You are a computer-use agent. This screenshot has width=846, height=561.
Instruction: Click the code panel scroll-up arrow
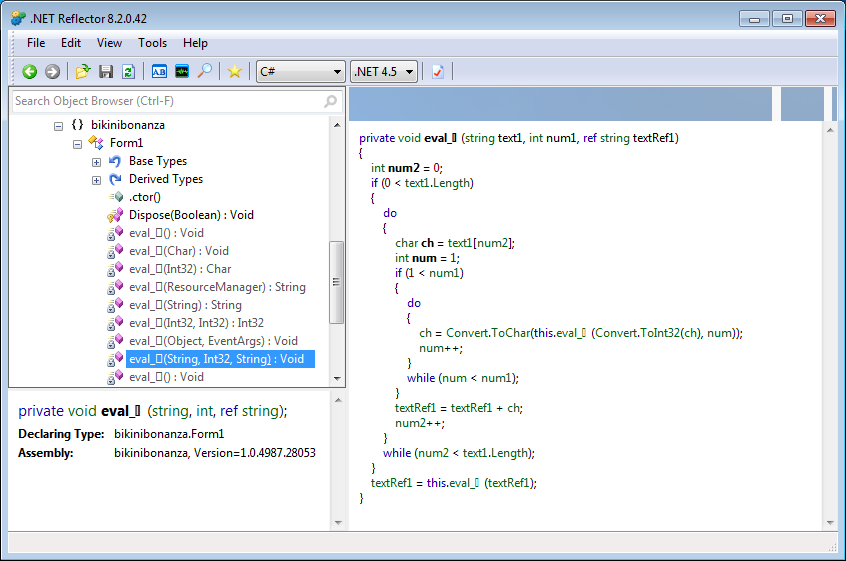(830, 130)
